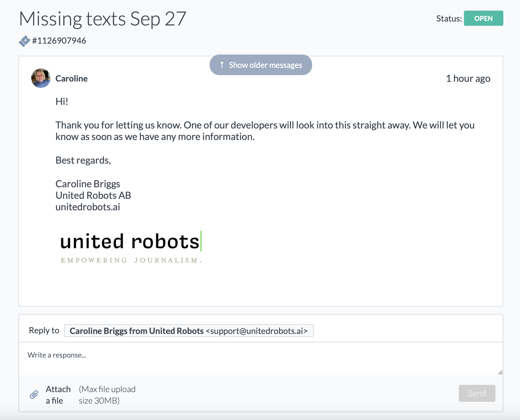Click the ticket icon beside the ticket number

click(x=24, y=41)
